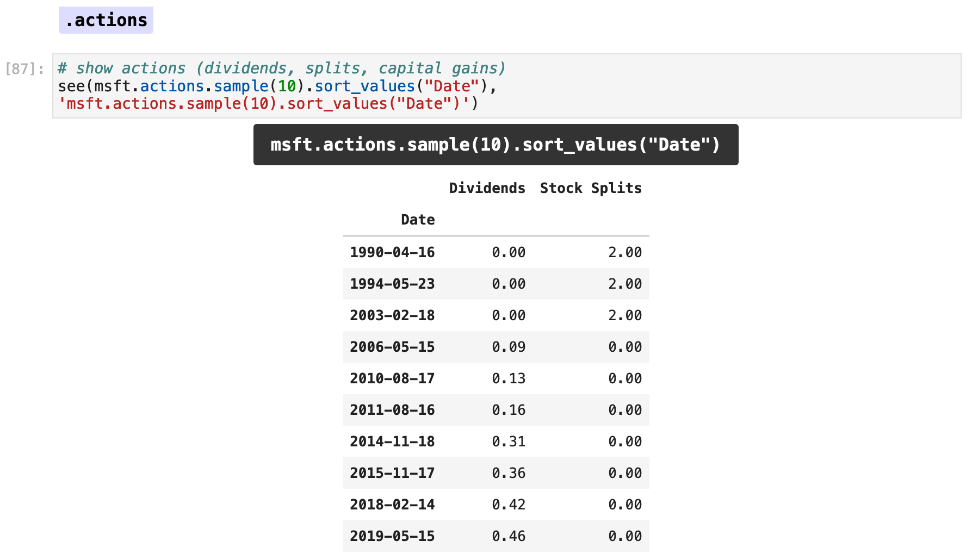This screenshot has width=966, height=560.
Task: Click the Dividends column header
Action: [x=487, y=188]
